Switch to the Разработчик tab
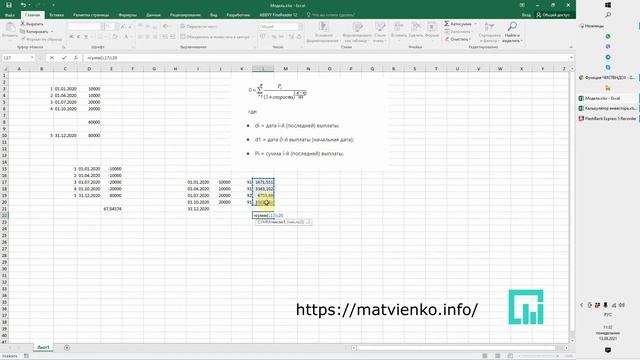This screenshot has width=640, height=360. tap(238, 15)
